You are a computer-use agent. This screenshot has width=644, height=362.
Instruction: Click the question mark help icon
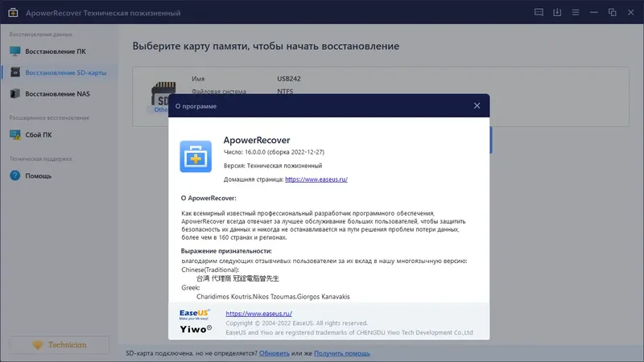tap(14, 175)
